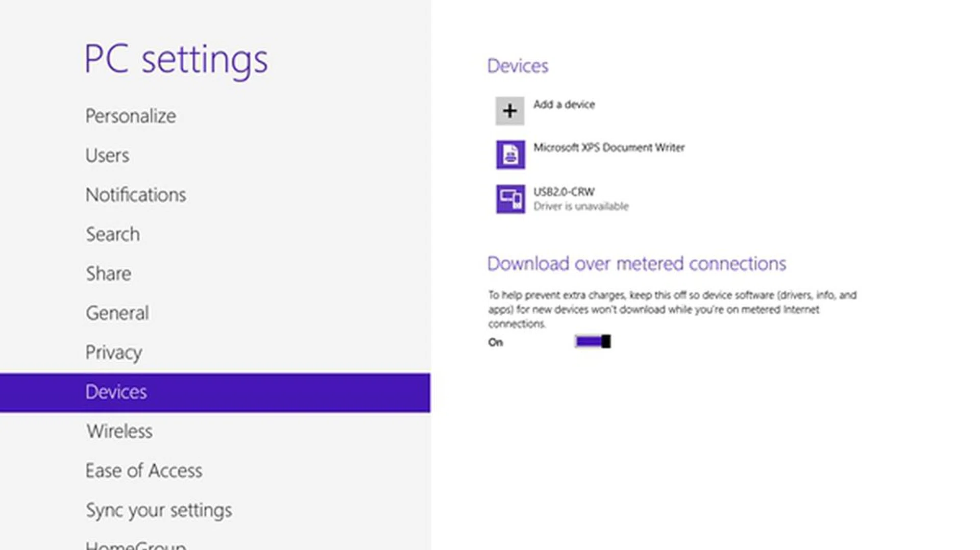The width and height of the screenshot is (980, 550).
Task: Select the USB2.0-CRW device icon
Action: (x=510, y=199)
